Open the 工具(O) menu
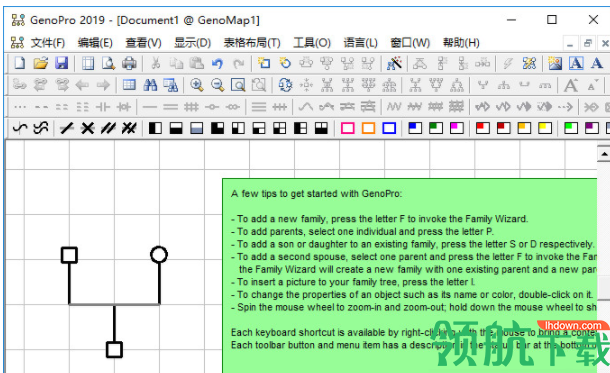The image size is (610, 373). pos(312,42)
